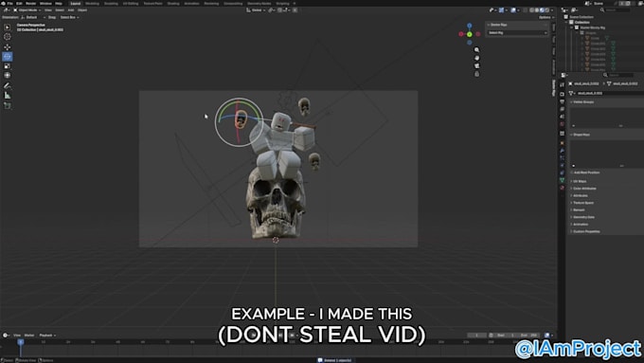
Task: Open the Select Box drag dropdown
Action: (69, 17)
